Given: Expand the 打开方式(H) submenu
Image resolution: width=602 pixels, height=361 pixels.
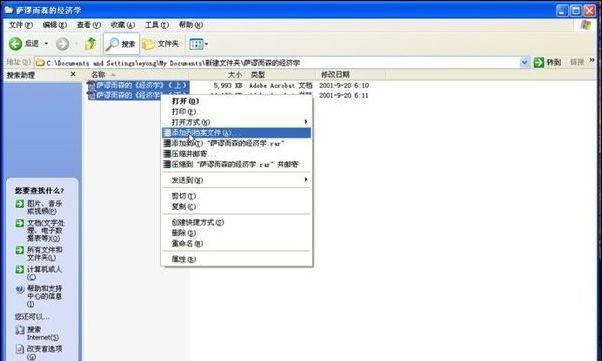Looking at the screenshot, I should (x=236, y=122).
